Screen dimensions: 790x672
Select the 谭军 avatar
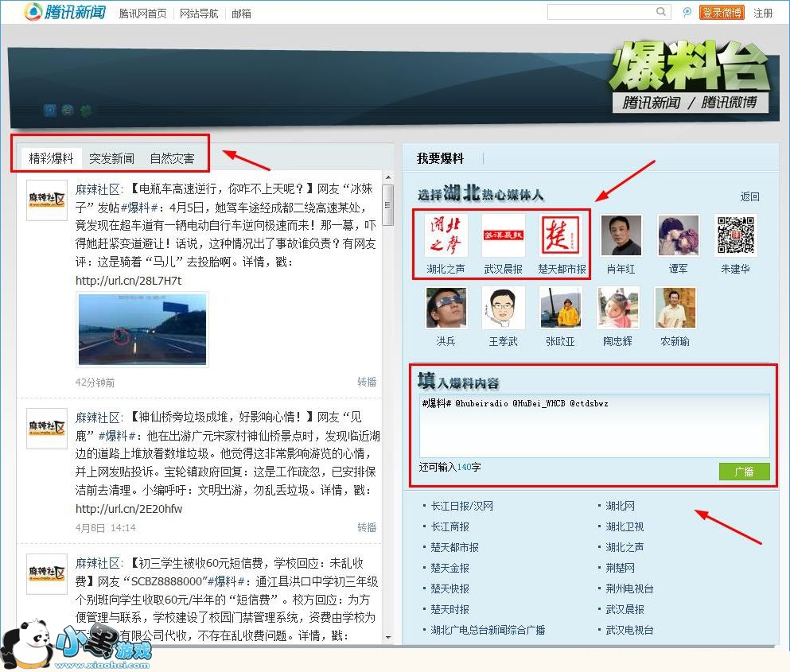click(678, 235)
